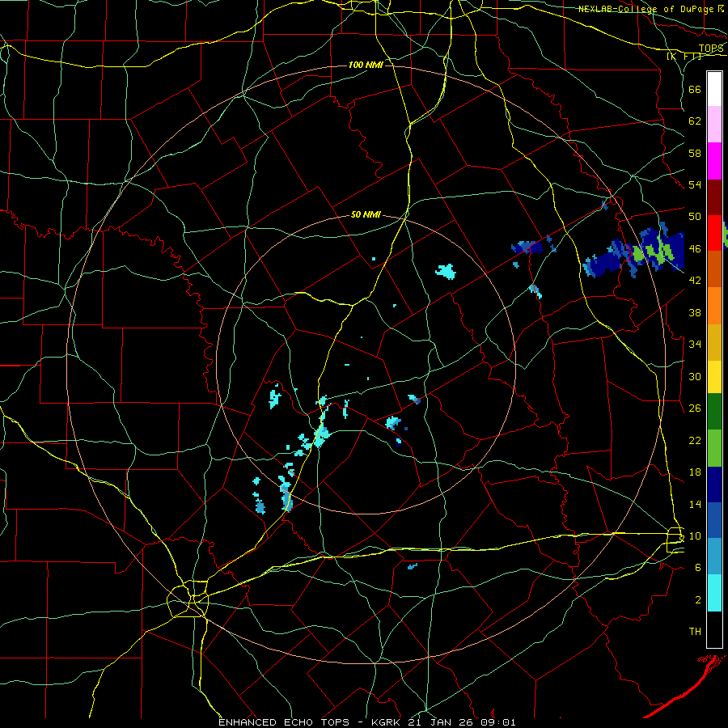
Task: Click the '50' legend value
Action: click(695, 216)
